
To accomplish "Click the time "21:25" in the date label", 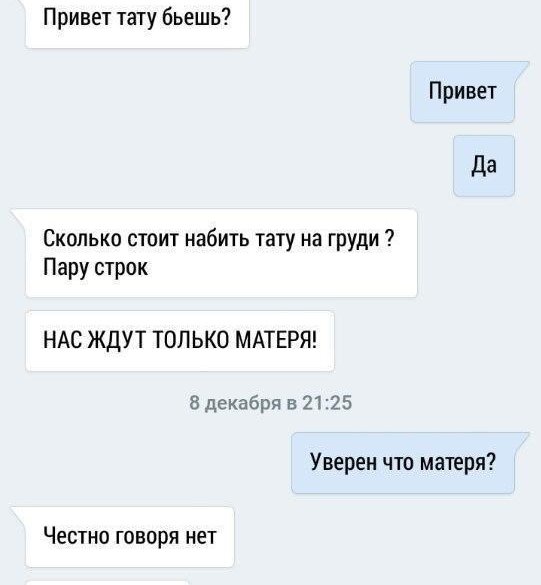I will (327, 403).
